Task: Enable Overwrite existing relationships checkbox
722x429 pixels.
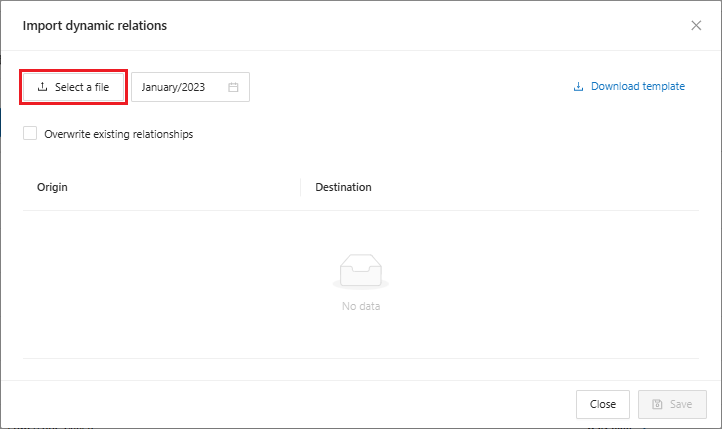Action: click(31, 134)
